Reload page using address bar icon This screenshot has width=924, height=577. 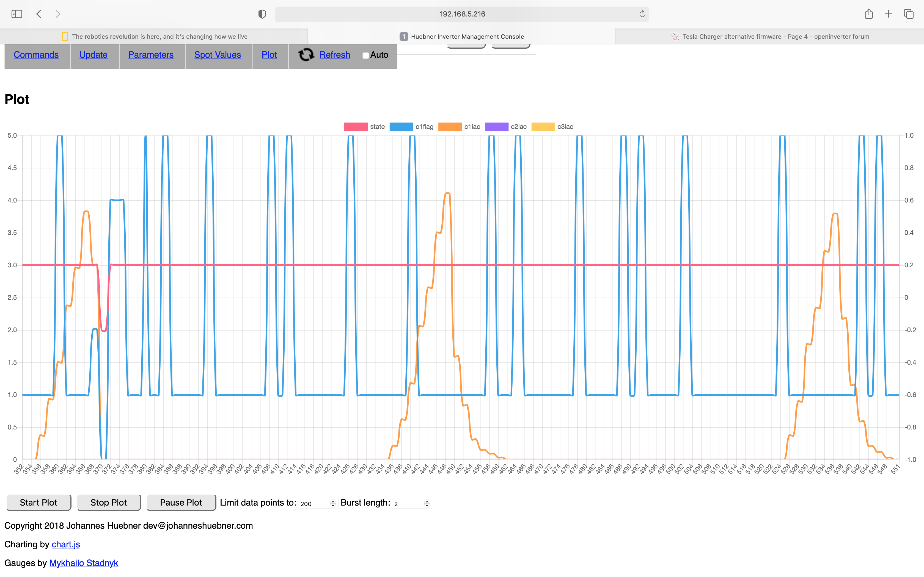click(x=642, y=14)
